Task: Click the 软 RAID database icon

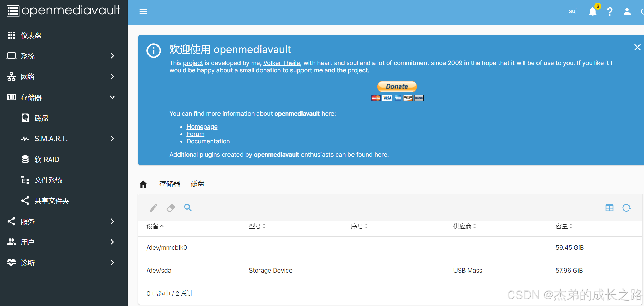Action: (x=25, y=159)
